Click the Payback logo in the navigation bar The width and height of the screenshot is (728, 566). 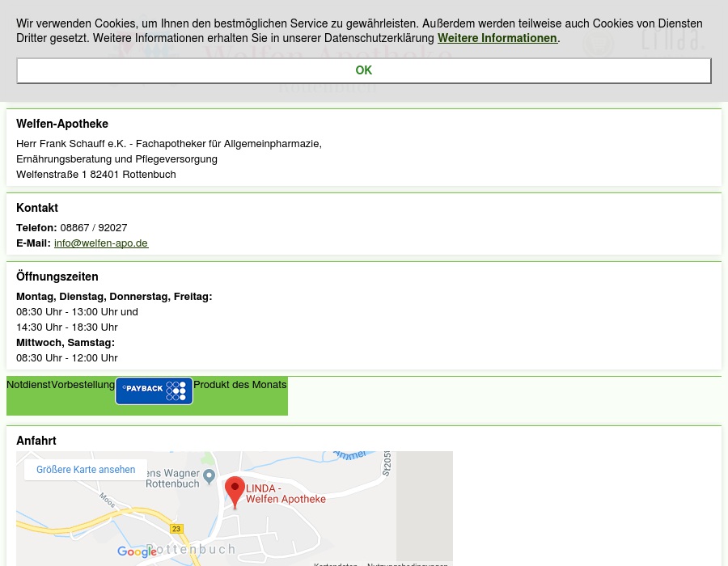click(154, 391)
